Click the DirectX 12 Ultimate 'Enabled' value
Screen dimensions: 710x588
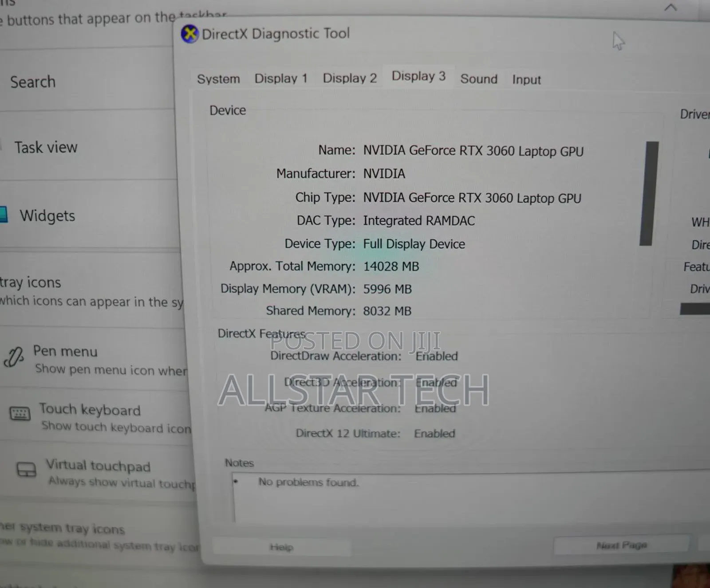[434, 433]
